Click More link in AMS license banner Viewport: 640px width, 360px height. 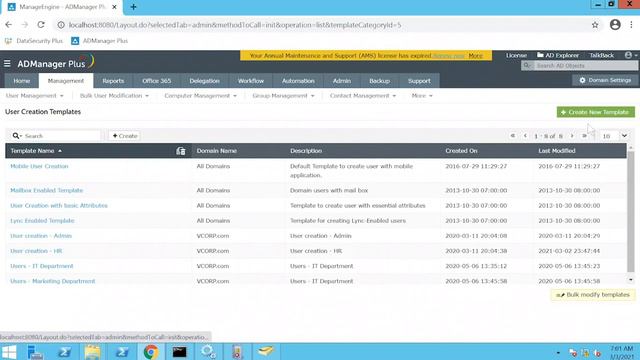click(x=476, y=56)
